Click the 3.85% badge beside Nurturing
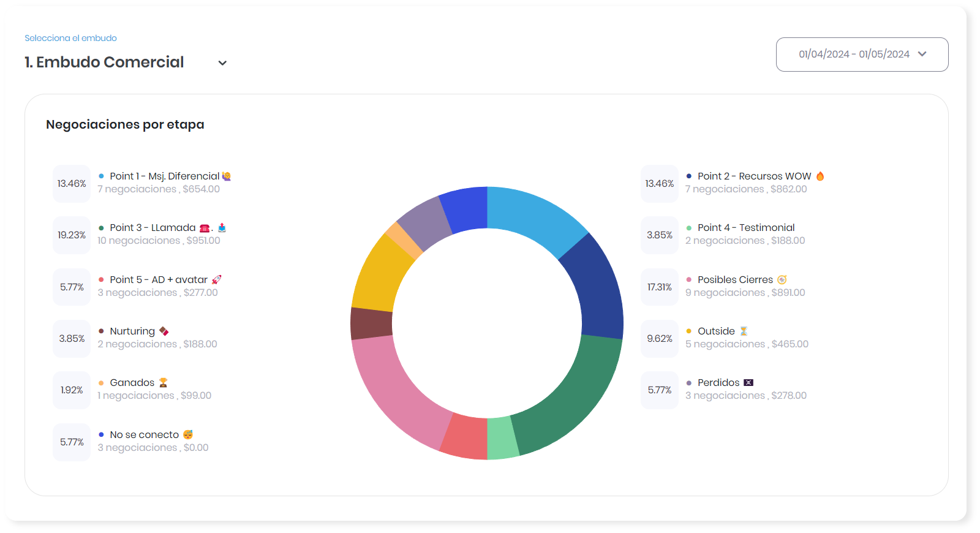 pos(72,339)
